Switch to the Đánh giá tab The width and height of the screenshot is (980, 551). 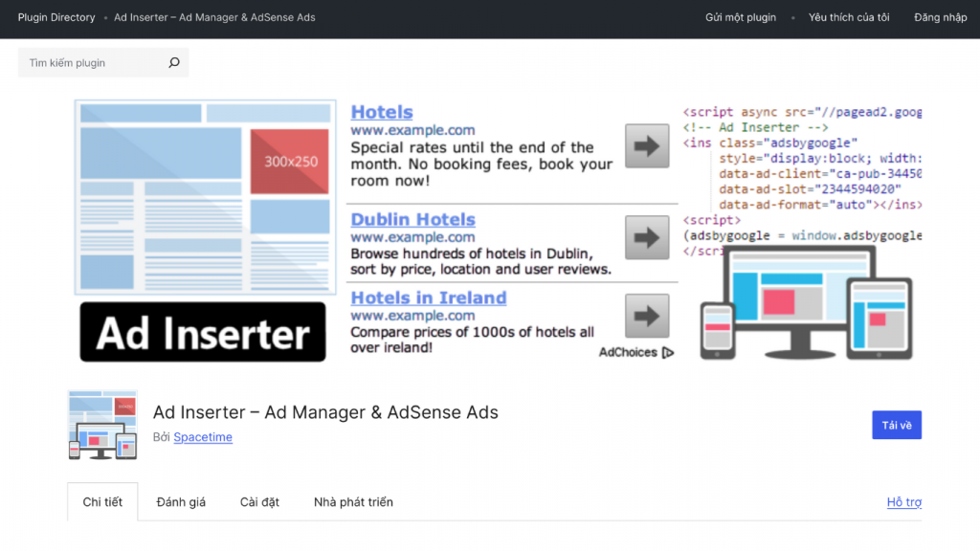point(181,500)
